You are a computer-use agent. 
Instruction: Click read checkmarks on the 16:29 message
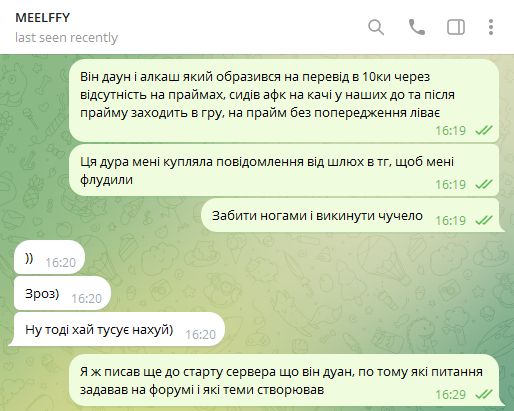484,395
